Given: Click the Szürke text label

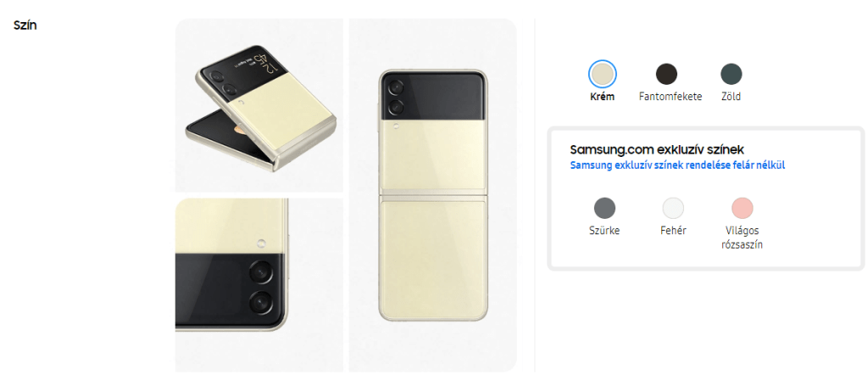Looking at the screenshot, I should (604, 231).
